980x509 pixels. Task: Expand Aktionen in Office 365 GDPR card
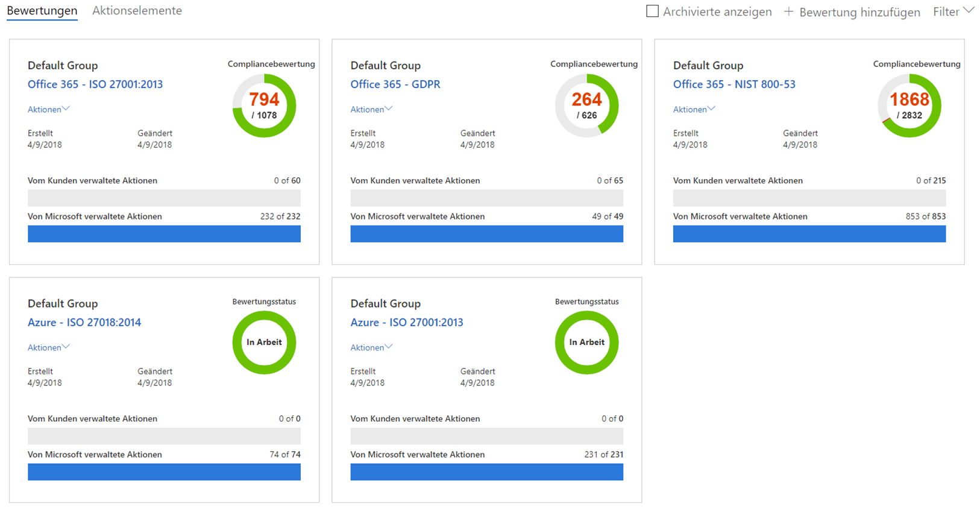pyautogui.click(x=372, y=109)
